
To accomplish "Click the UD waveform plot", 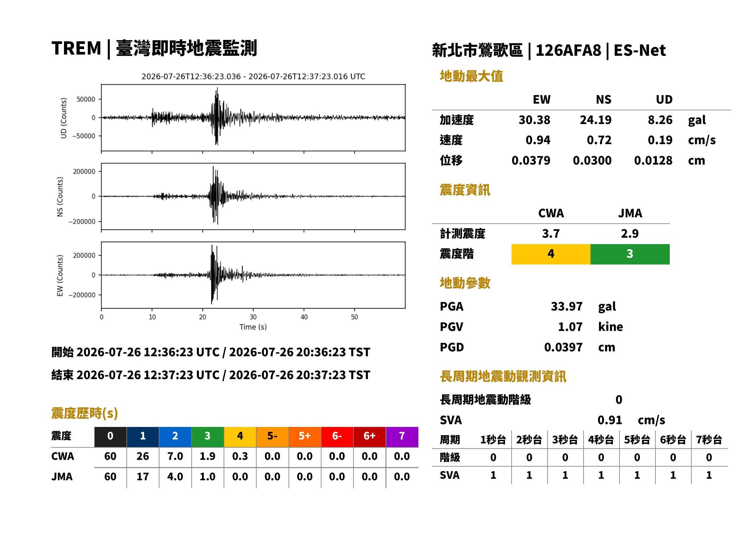I will point(253,117).
